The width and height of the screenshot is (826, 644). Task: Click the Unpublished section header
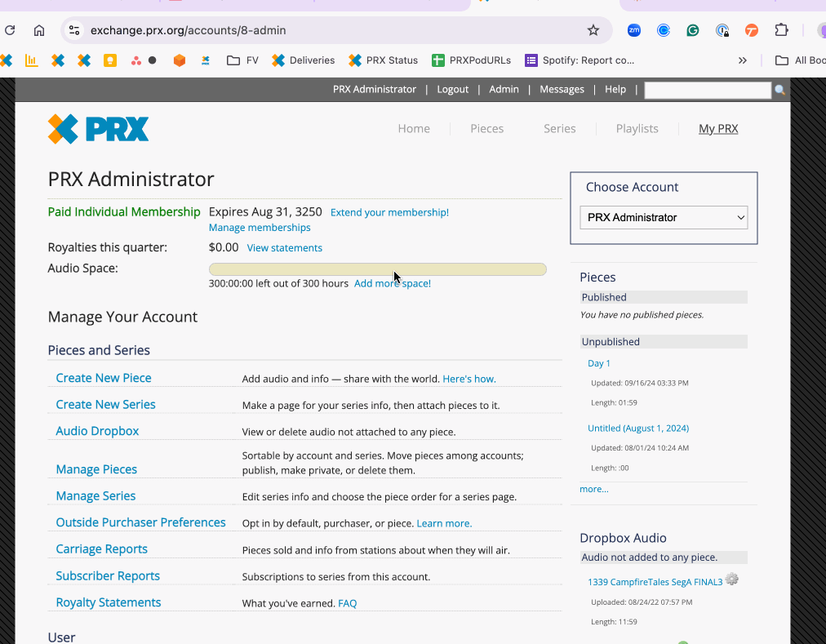(664, 341)
